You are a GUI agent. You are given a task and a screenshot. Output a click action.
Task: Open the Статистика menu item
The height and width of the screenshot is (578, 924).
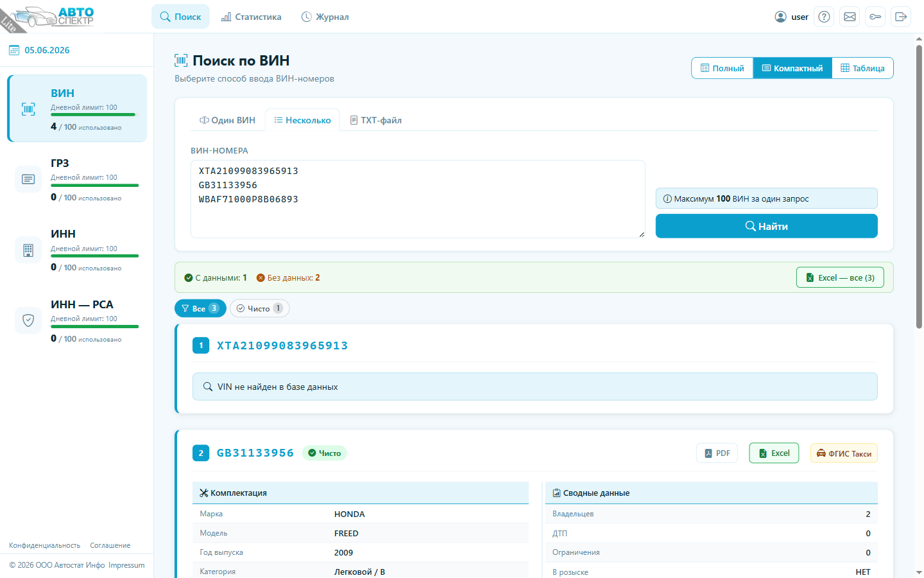tap(251, 17)
